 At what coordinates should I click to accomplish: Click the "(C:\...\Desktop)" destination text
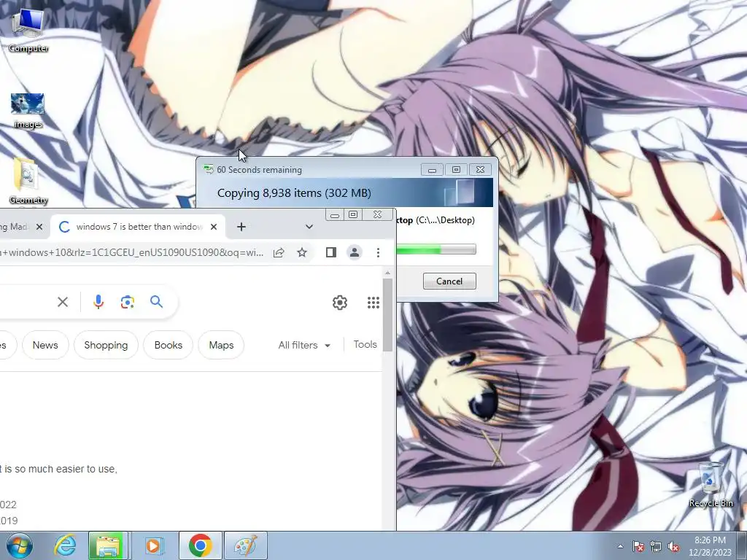(x=445, y=220)
